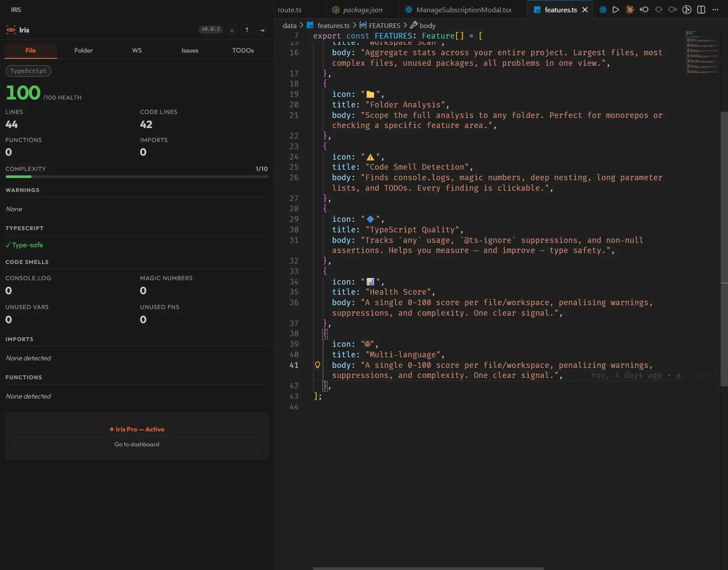Click the orange spark icon in the toolbar
728x570 pixels.
pyautogui.click(x=630, y=9)
